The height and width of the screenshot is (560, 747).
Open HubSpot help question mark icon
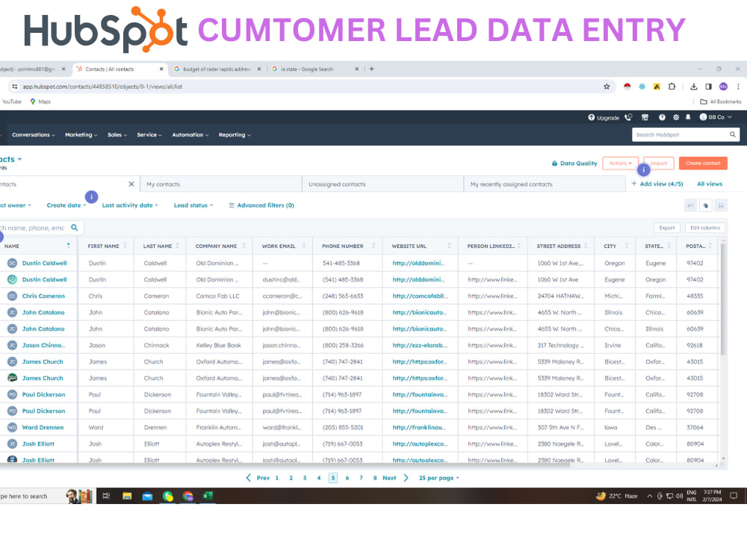662,117
